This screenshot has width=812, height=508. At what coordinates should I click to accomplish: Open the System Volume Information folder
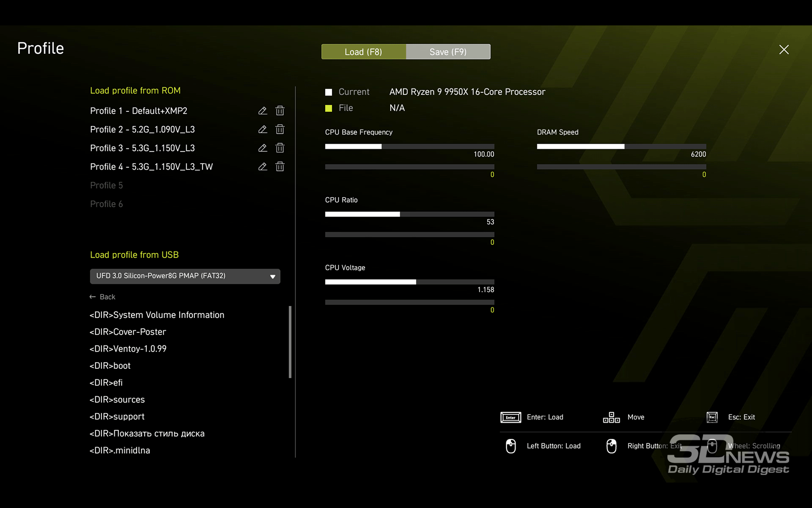click(157, 315)
